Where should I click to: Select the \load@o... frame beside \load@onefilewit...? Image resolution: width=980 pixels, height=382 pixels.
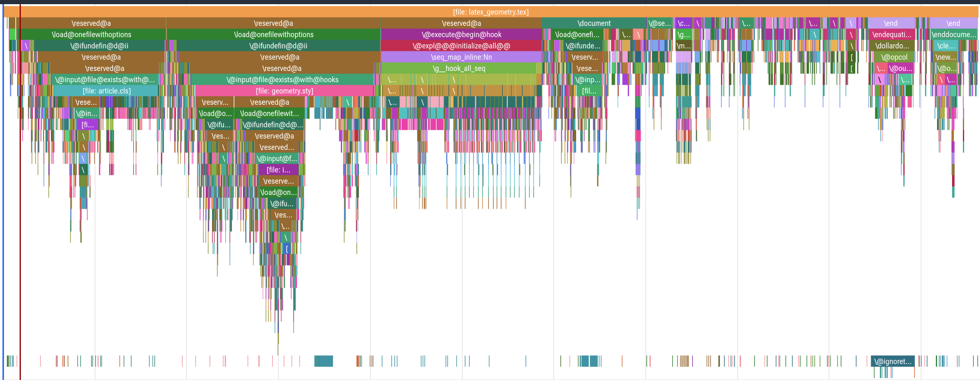pos(215,114)
